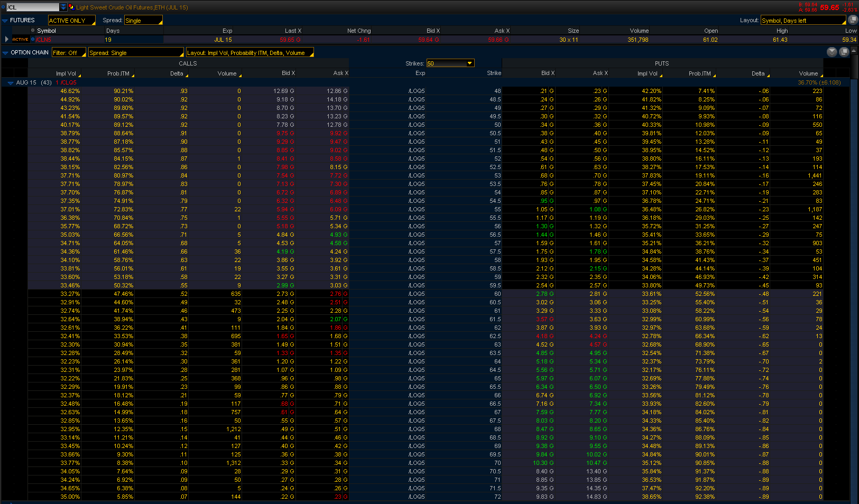This screenshot has width=859, height=504.
Task: Click the detach icon in futures section
Action: (x=853, y=20)
